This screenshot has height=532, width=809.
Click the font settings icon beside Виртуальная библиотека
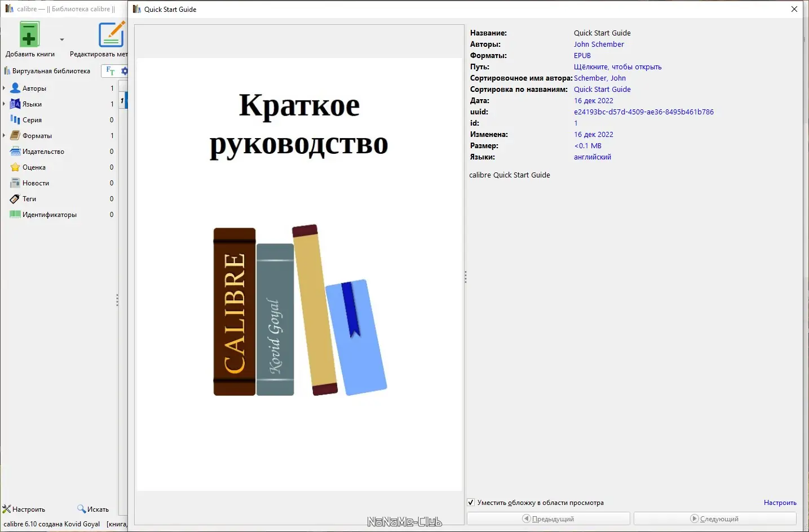tap(110, 71)
